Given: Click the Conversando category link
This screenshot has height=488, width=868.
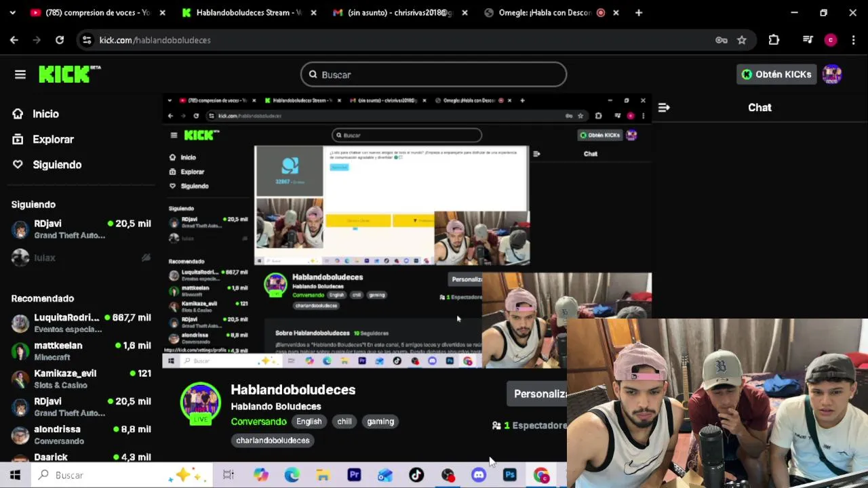Looking at the screenshot, I should pos(258,422).
